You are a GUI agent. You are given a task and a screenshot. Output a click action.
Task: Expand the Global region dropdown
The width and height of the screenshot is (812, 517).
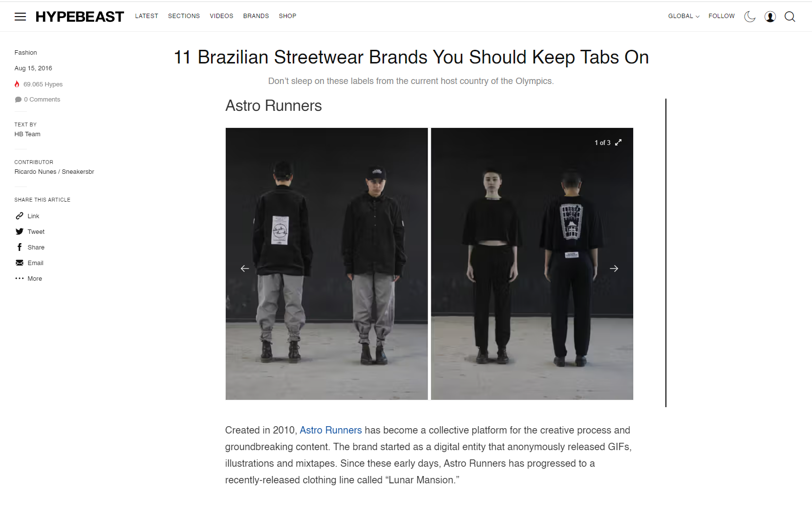[x=684, y=16]
